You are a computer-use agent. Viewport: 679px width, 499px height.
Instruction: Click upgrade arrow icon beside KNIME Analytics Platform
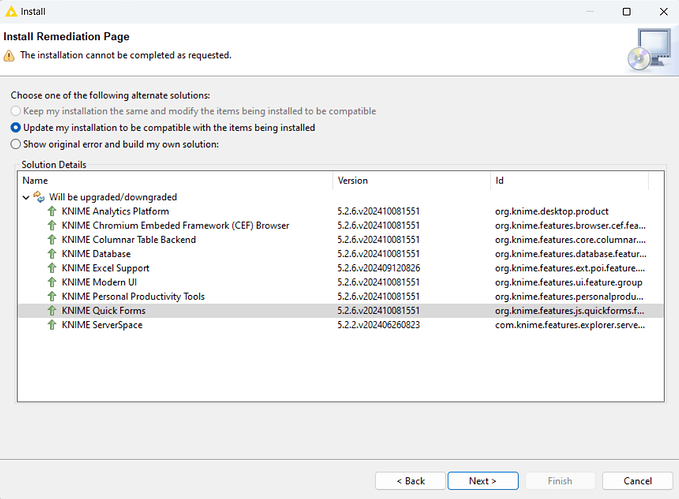click(52, 212)
